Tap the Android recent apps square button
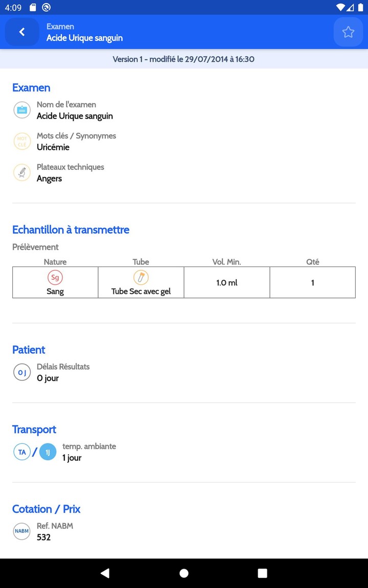The width and height of the screenshot is (368, 588). point(262,573)
